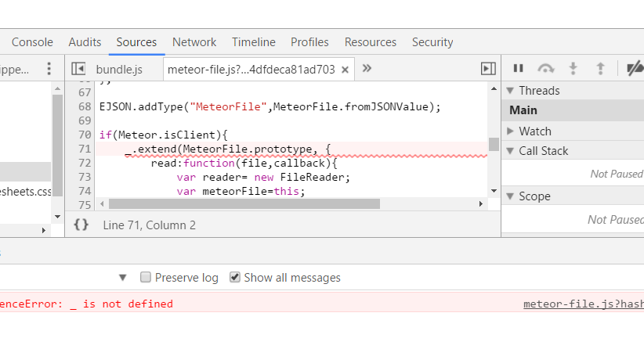Screen dimensions: 644x338
Task: Collapse the Threads section
Action: [510, 91]
